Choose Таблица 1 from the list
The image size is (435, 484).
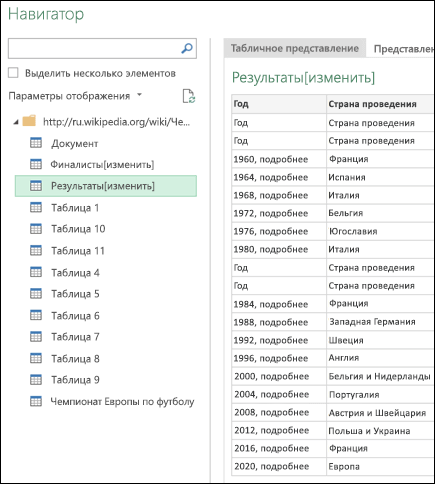[75, 208]
